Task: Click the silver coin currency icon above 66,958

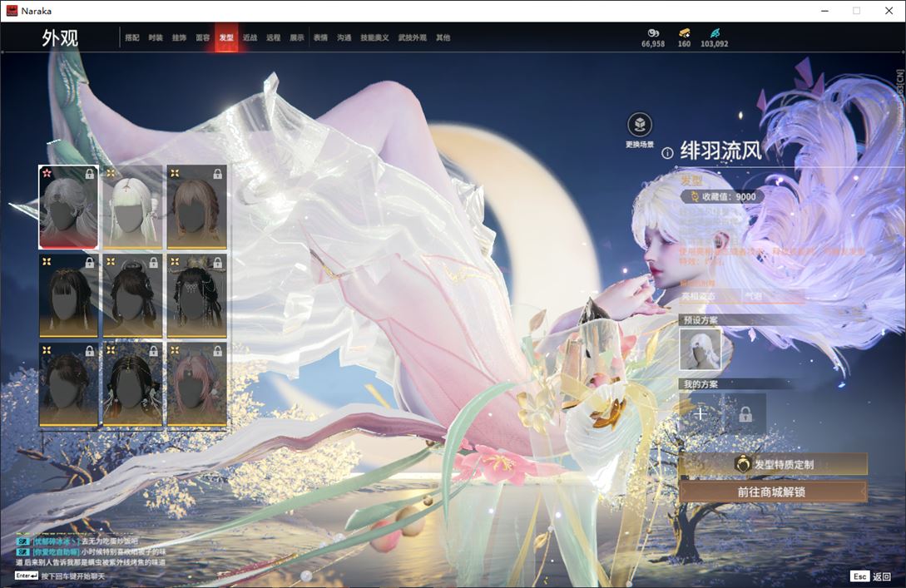Action: click(653, 33)
